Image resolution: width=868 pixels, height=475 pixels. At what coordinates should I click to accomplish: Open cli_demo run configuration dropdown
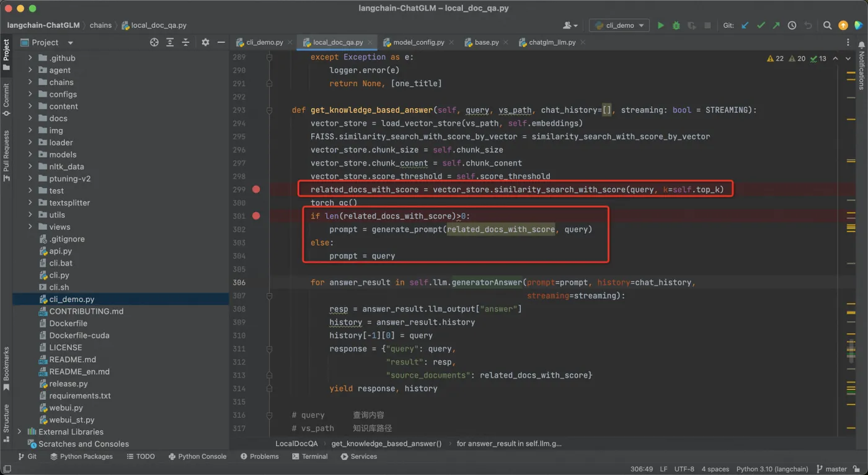click(x=620, y=25)
